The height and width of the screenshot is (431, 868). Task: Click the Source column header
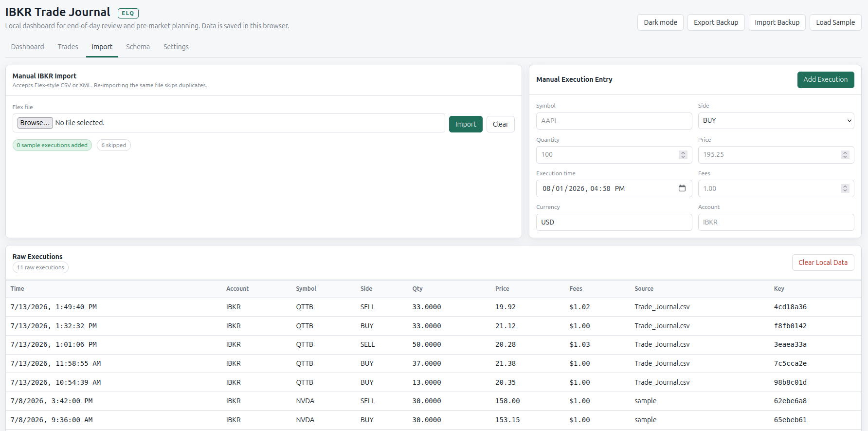click(644, 289)
